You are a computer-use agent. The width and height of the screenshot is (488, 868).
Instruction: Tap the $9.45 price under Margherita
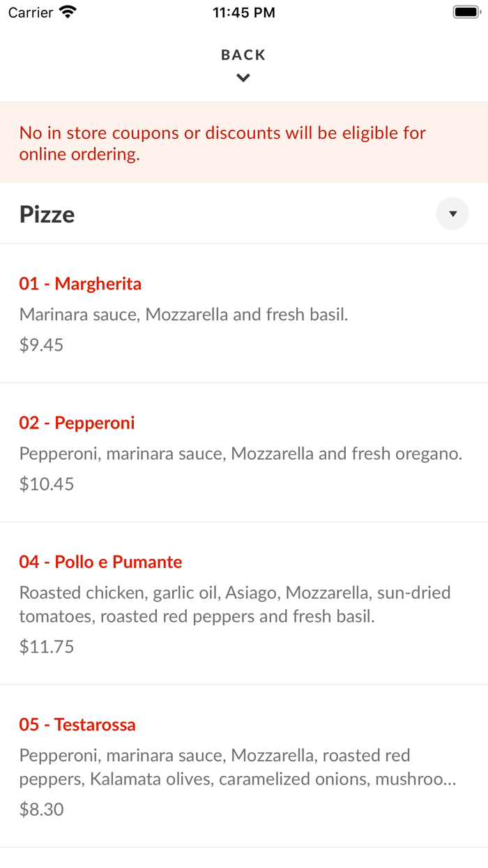pos(41,344)
